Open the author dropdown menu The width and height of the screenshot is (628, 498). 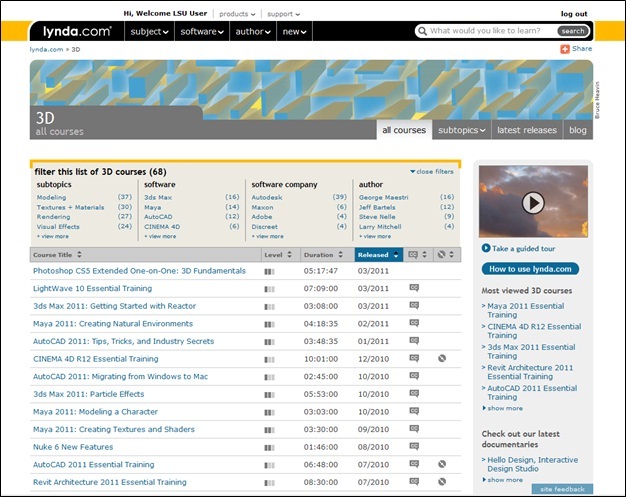click(253, 32)
